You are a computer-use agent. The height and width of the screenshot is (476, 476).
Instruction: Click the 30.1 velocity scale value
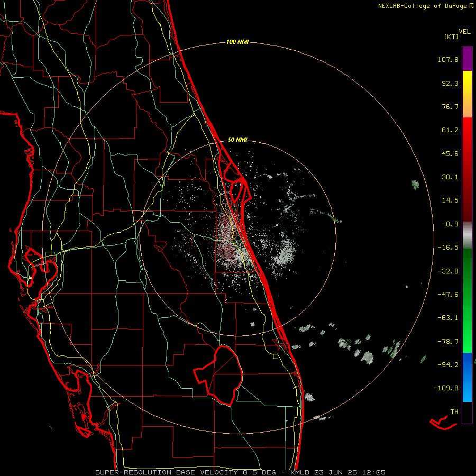pos(450,177)
